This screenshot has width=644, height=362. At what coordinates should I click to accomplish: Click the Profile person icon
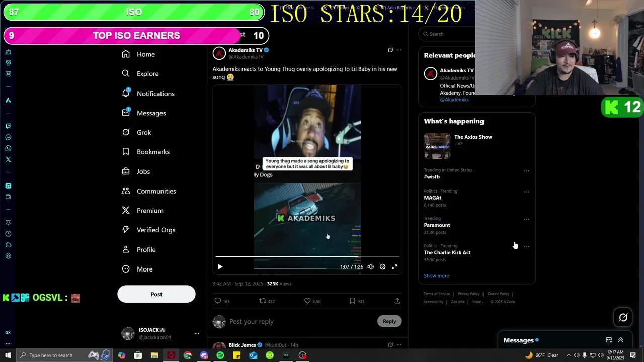[126, 249]
